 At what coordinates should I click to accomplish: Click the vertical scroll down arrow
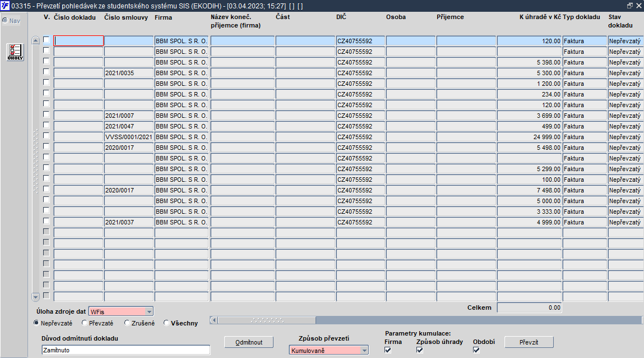tap(35, 296)
